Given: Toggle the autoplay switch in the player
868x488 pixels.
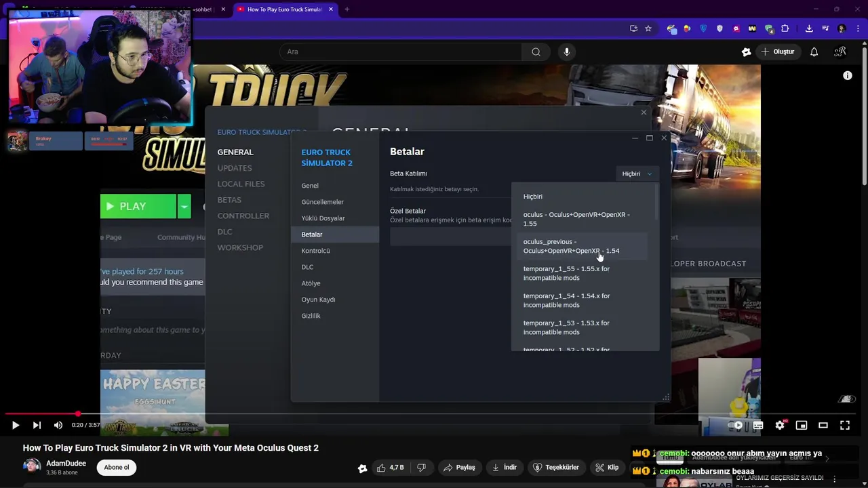Looking at the screenshot, I should pos(736,425).
